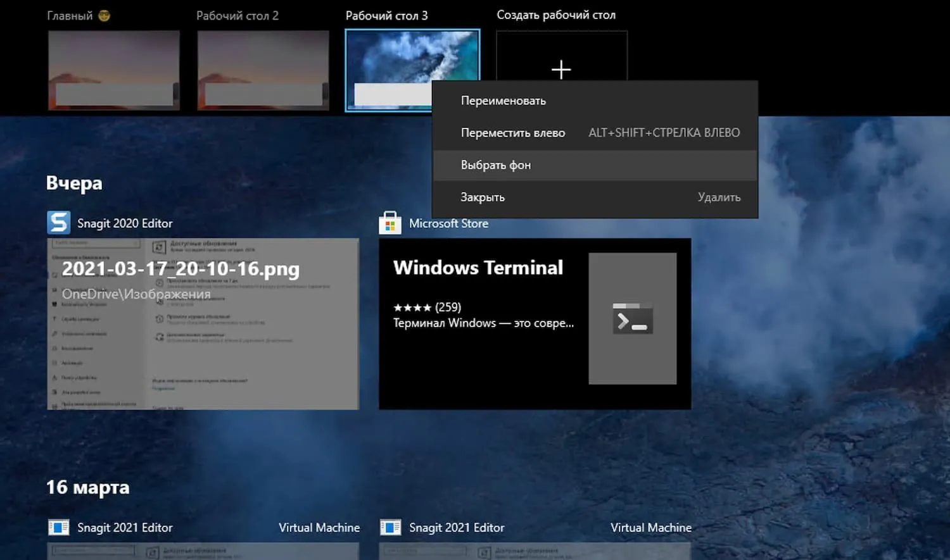
Task: Click the ★★★★ (259) rating text
Action: tap(427, 308)
